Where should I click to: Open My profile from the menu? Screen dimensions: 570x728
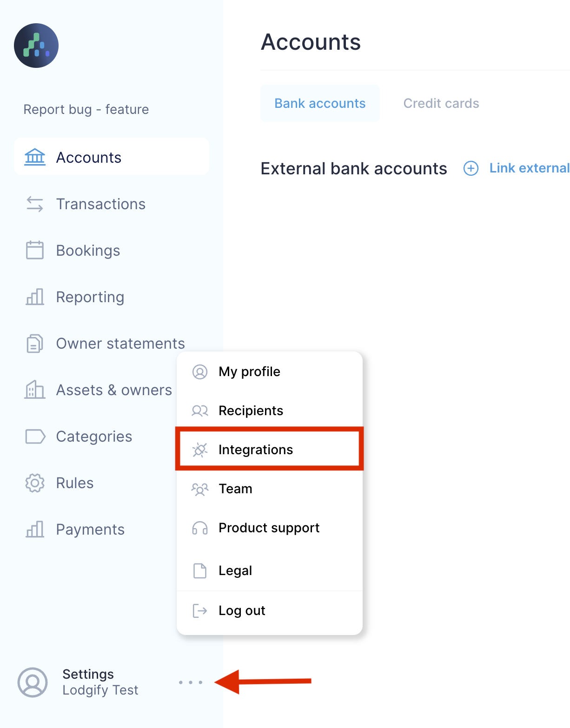(x=249, y=372)
